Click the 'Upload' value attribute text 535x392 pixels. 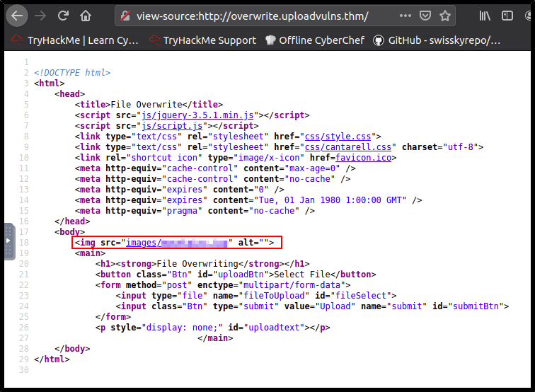(x=335, y=306)
